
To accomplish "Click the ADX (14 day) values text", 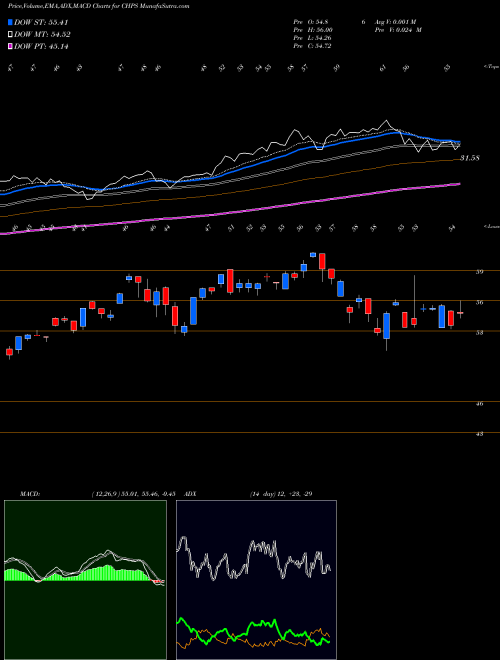I will click(281, 494).
